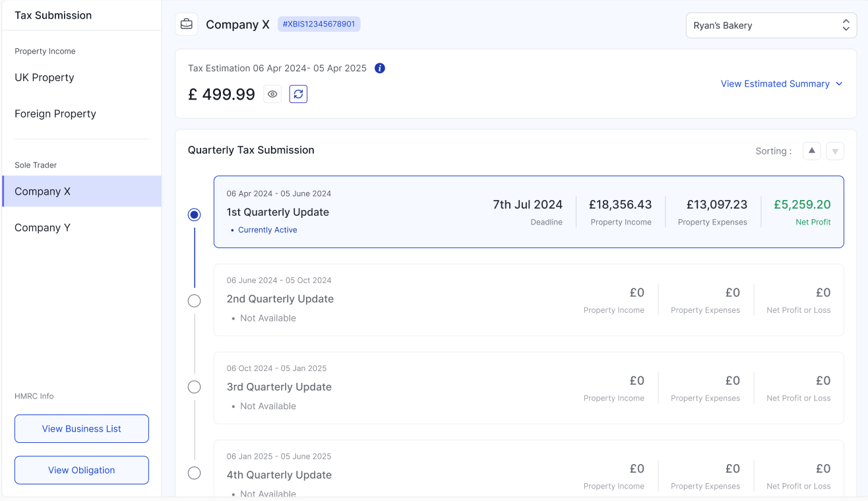
Task: Open Foreign Property in the sidebar
Action: pyautogui.click(x=55, y=114)
